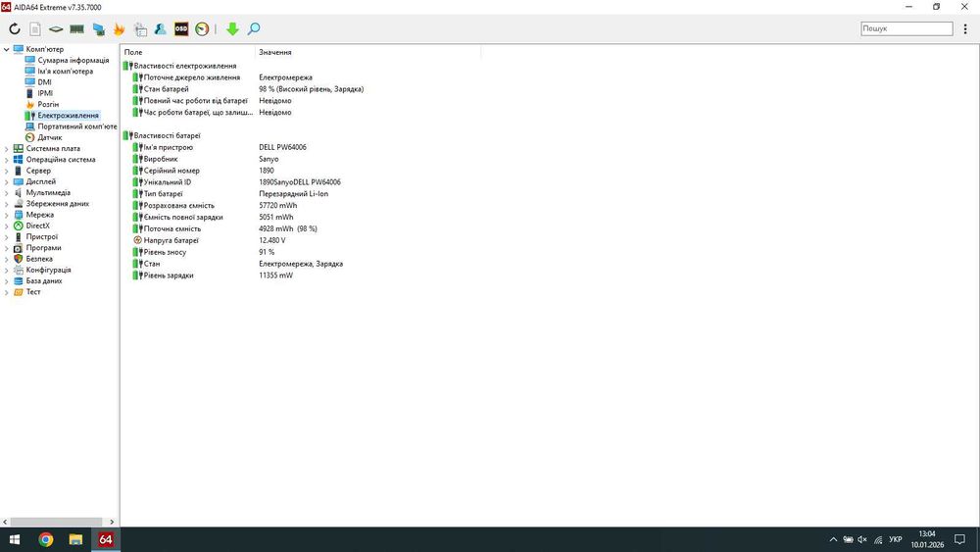This screenshot has height=552, width=980.
Task: Open the three-dot menu button
Action: click(965, 28)
